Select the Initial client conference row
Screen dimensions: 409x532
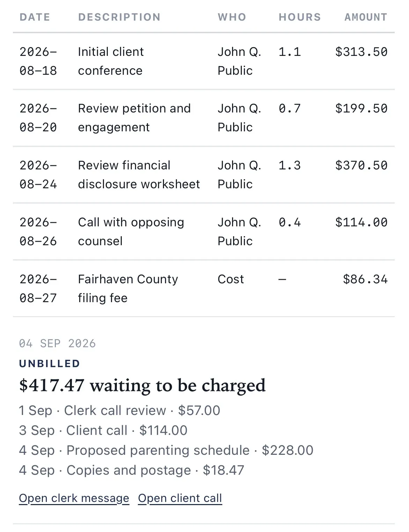pyautogui.click(x=204, y=61)
